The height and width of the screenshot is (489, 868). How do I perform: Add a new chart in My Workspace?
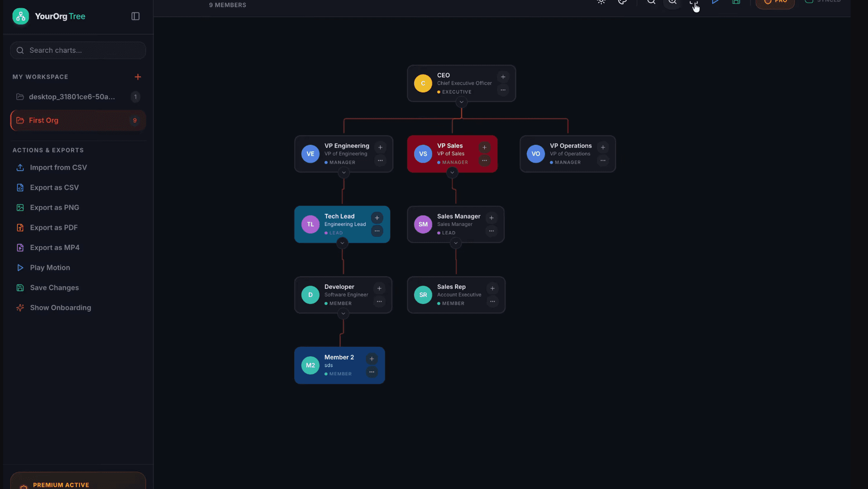tap(138, 77)
